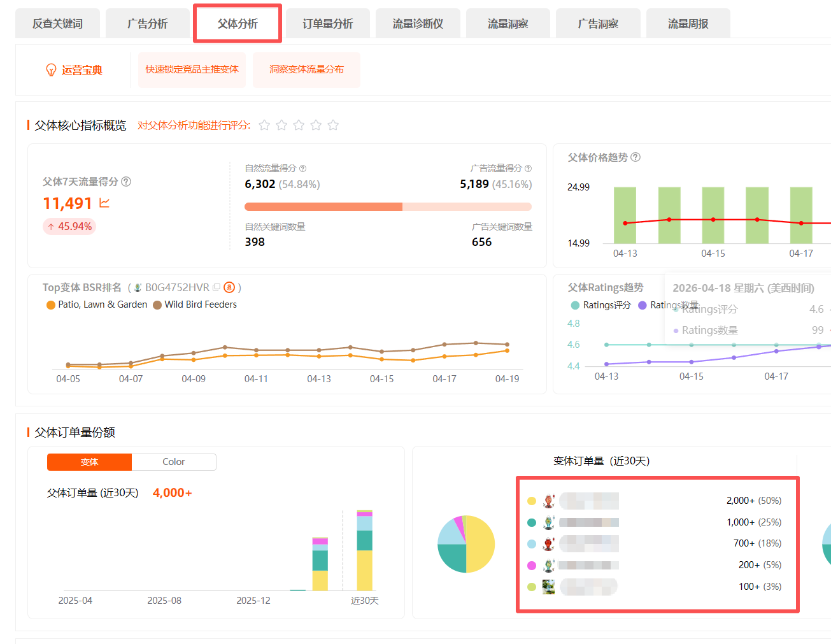Go to the 流量诊断仪 tab
Image resolution: width=831 pixels, height=644 pixels.
[x=418, y=24]
